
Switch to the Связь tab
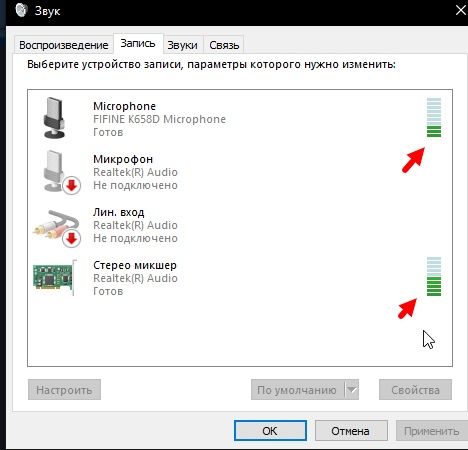tap(224, 45)
